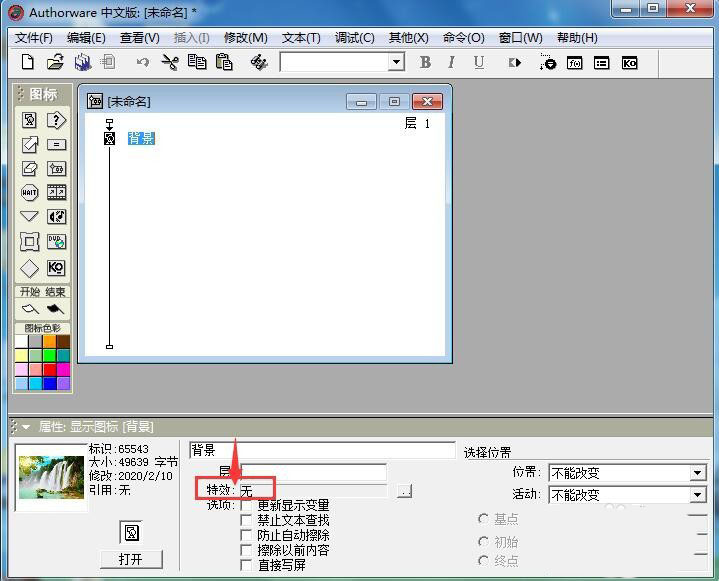Viewport: 719px width, 581px height.
Task: Open the Control Panel toolbar icon
Action: coord(548,62)
